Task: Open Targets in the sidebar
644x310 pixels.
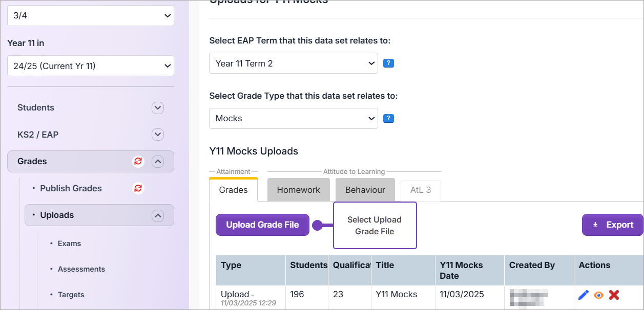Action: pos(71,295)
